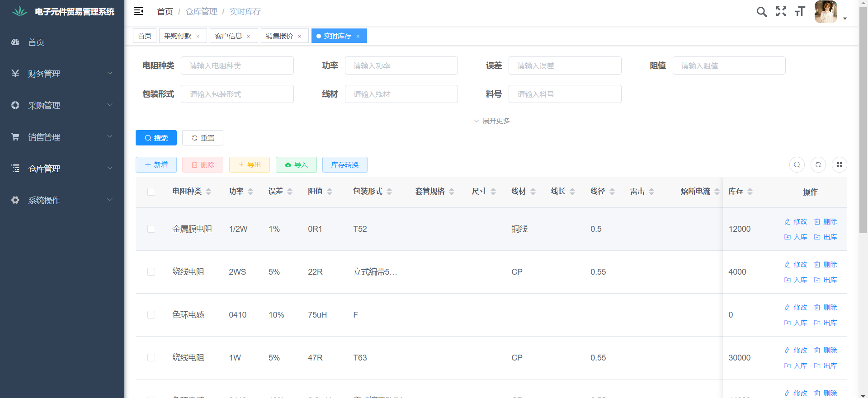Click the 导出 button

(250, 164)
